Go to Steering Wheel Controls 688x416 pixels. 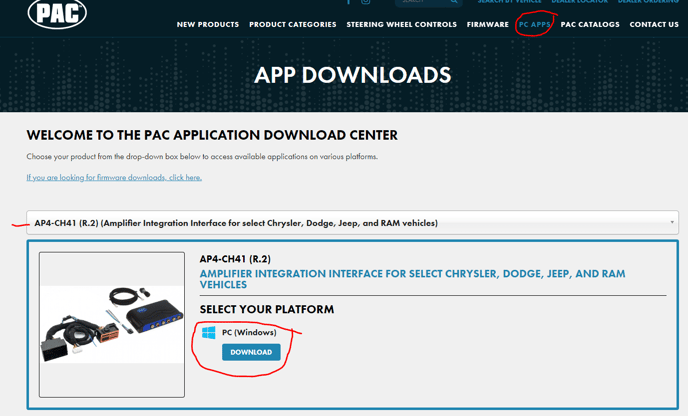401,25
